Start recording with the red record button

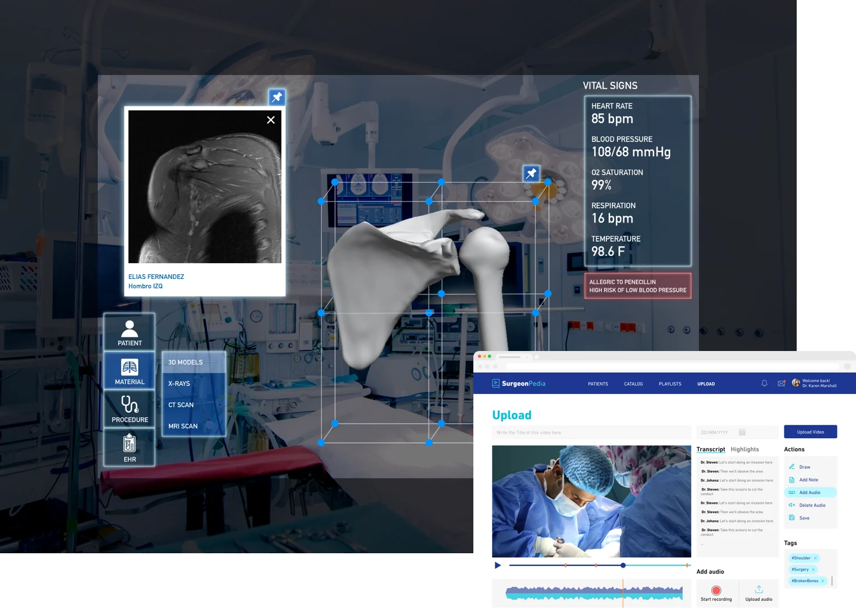pyautogui.click(x=716, y=590)
